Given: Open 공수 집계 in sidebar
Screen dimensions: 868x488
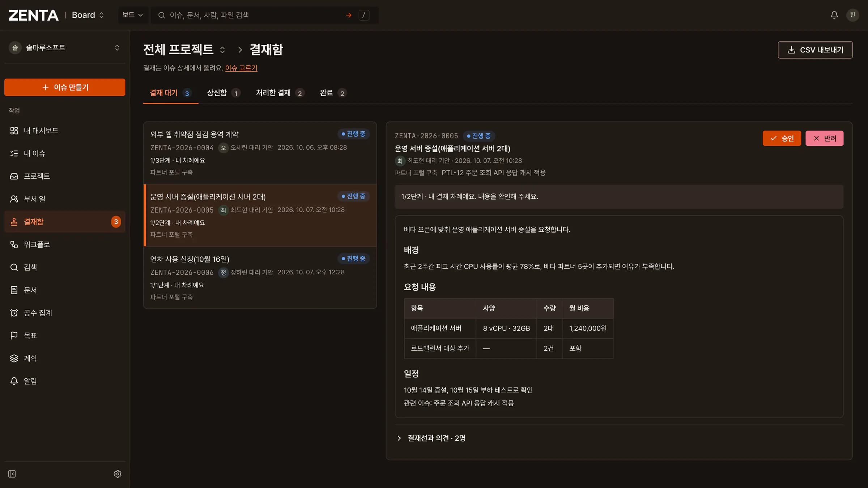Looking at the screenshot, I should [65, 313].
